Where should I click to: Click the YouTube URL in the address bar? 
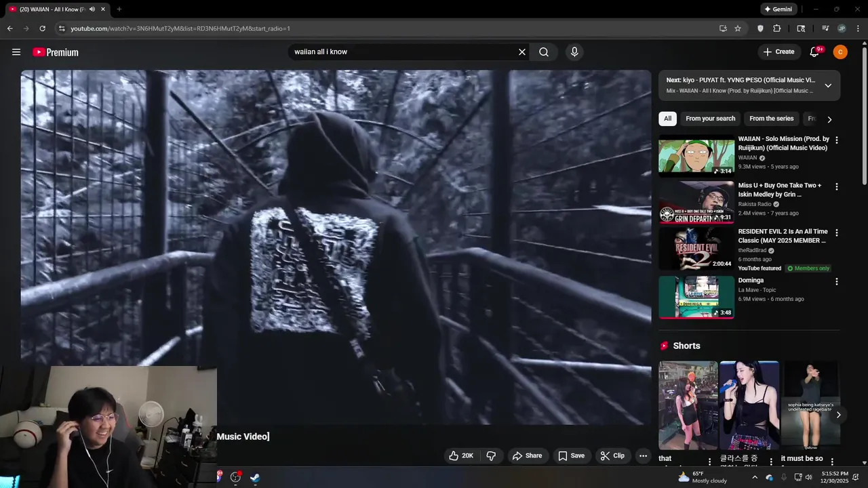point(180,28)
